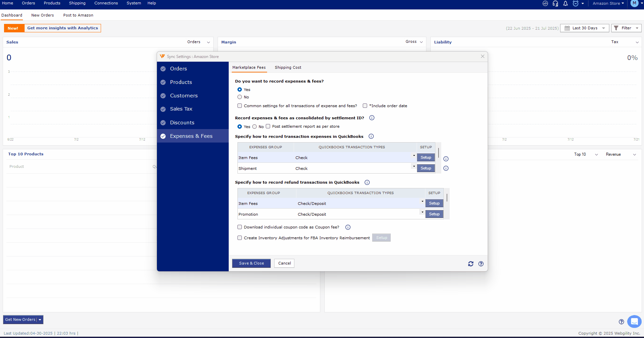Click the expenses table vertical scrollbar
This screenshot has width=644, height=338.
439,153
